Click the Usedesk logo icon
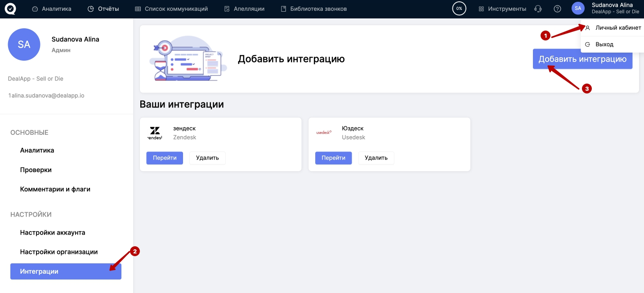 pyautogui.click(x=323, y=133)
